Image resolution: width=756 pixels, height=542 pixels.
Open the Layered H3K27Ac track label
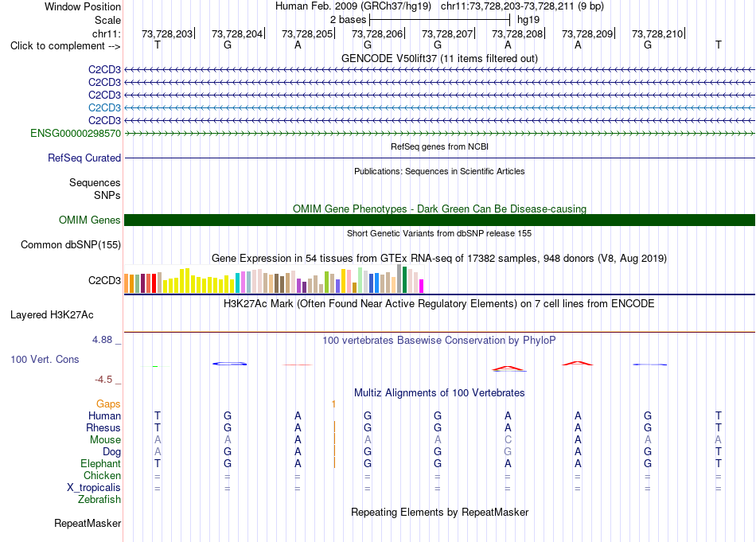(52, 315)
